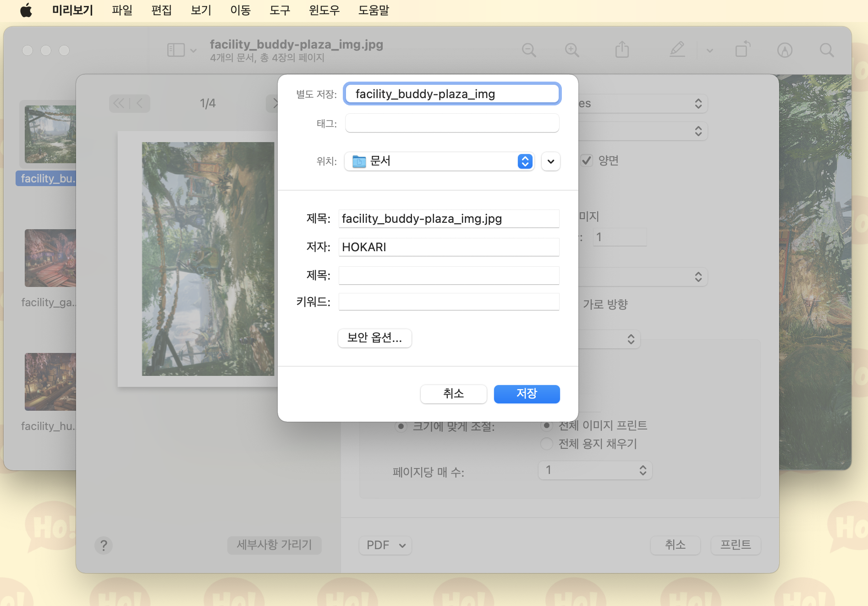Edit the 별도 저장 filename field

(452, 94)
